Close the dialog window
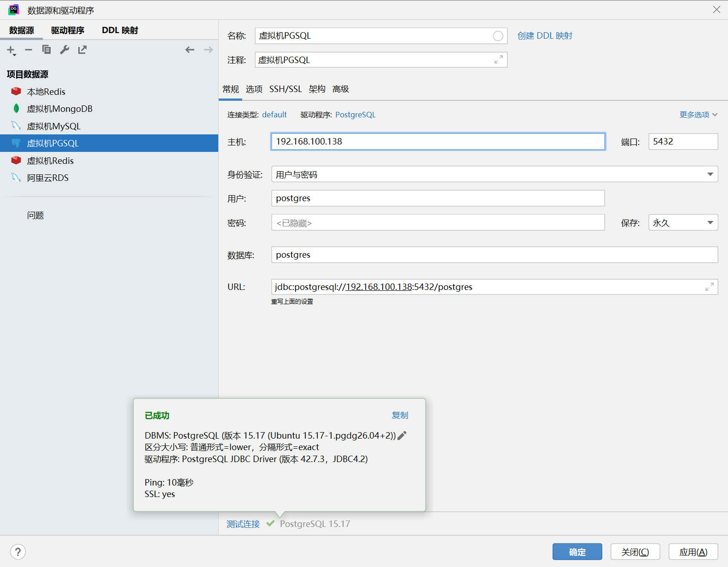 (717, 10)
